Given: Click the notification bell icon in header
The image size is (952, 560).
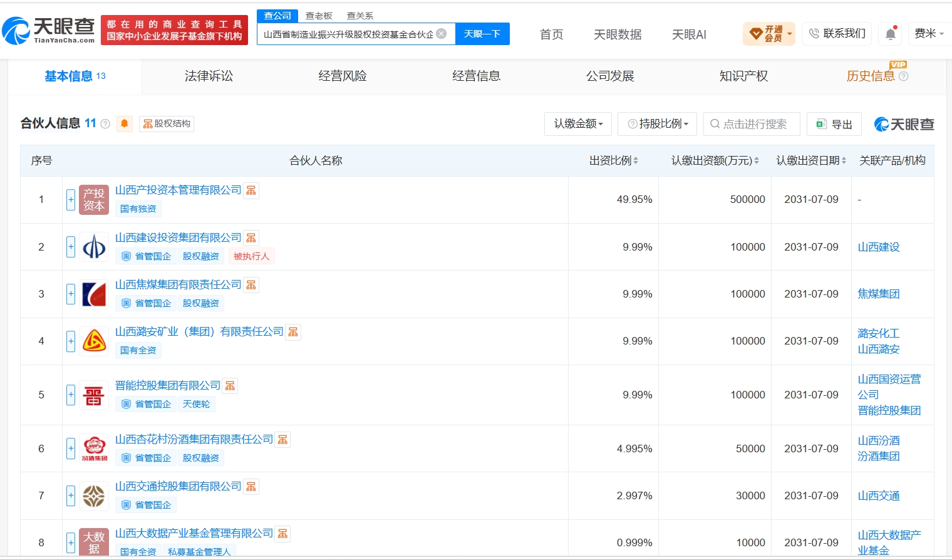Looking at the screenshot, I should point(891,34).
